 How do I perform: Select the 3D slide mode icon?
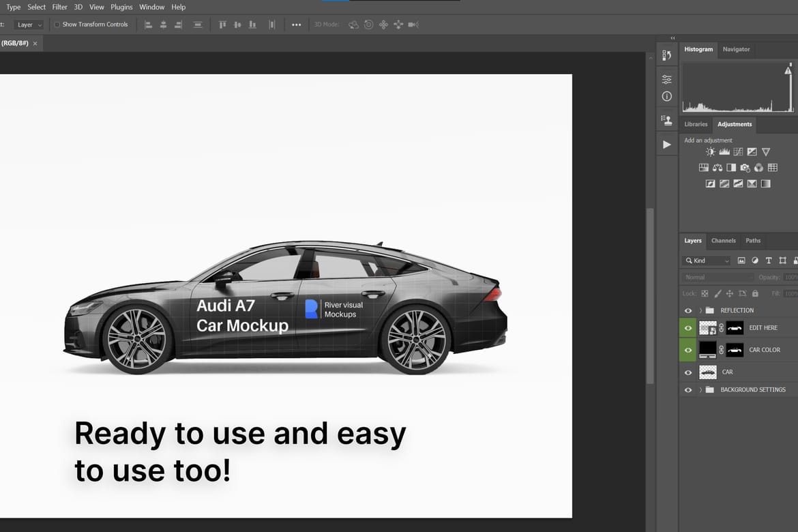tap(398, 25)
